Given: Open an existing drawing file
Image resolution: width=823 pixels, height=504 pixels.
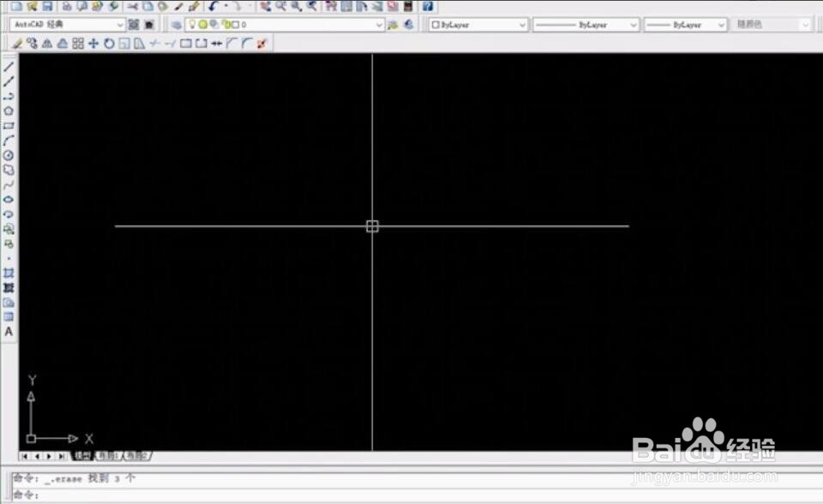Looking at the screenshot, I should (x=32, y=6).
